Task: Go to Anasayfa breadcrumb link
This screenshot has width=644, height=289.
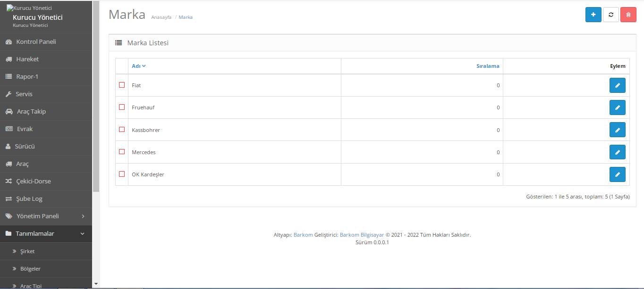Action: coord(161,17)
